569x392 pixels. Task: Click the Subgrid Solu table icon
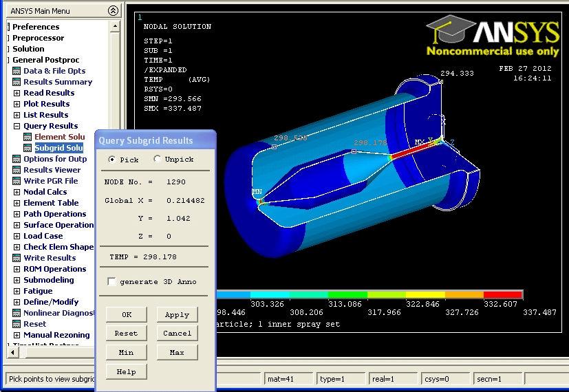pyautogui.click(x=28, y=148)
